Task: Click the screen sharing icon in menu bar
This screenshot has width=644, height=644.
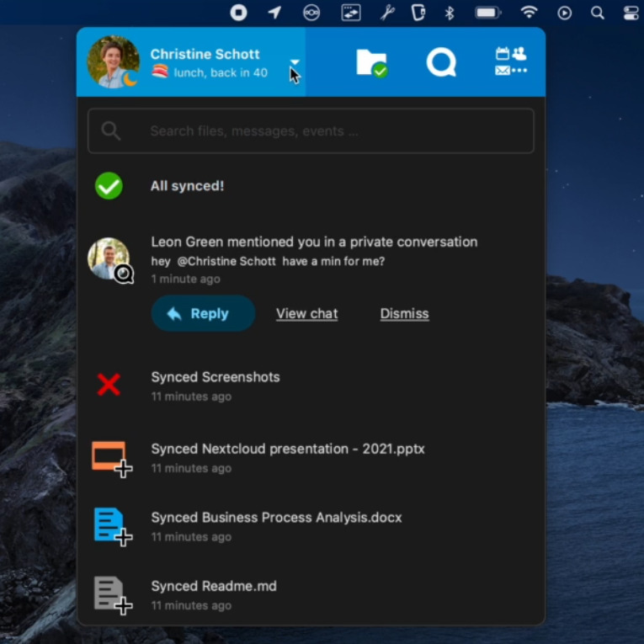Action: point(351,13)
